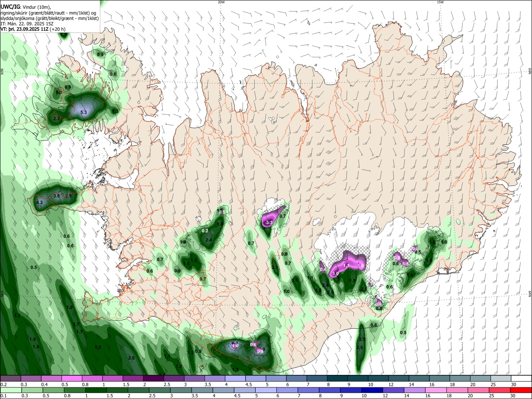Click the "5.3" precipitation value in Westfjords
Screen dimensions: 532x399
[84, 112]
